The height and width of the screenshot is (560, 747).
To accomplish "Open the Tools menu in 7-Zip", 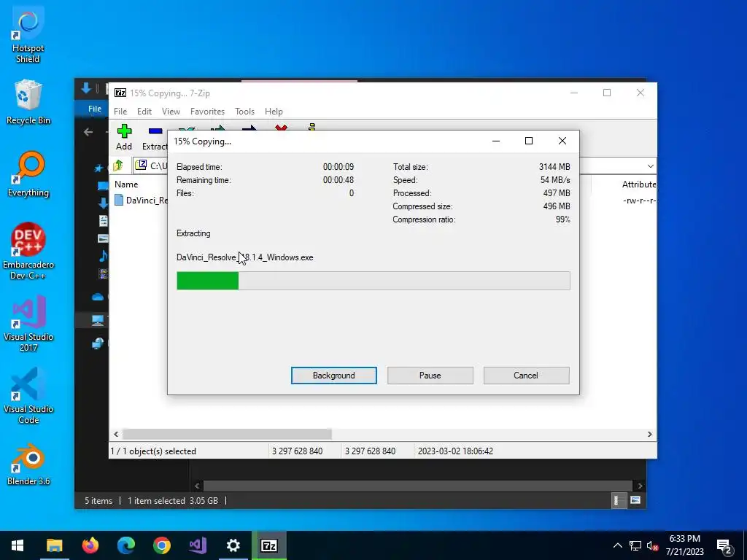I will tap(244, 112).
